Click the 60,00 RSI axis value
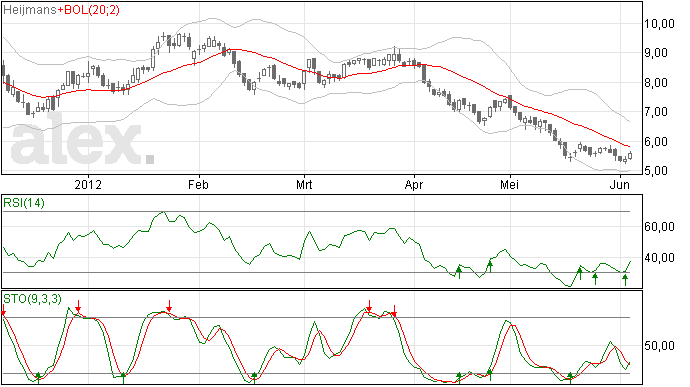690x387 pixels. coord(659,227)
